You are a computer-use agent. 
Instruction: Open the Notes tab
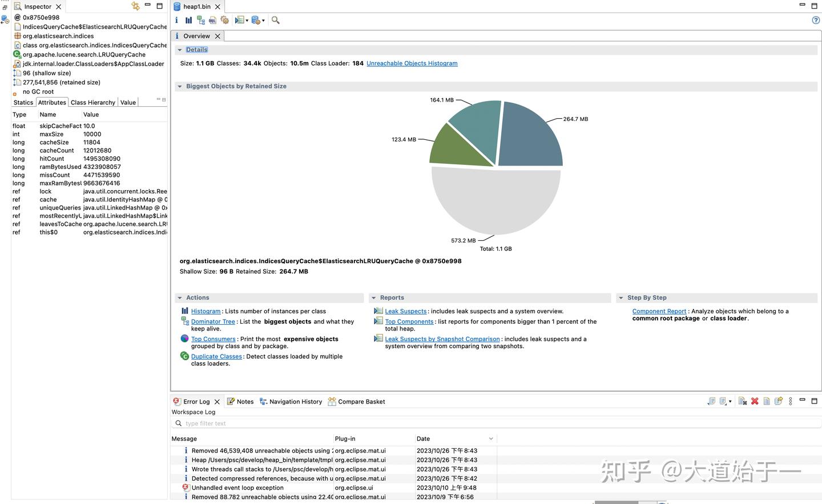pyautogui.click(x=240, y=401)
